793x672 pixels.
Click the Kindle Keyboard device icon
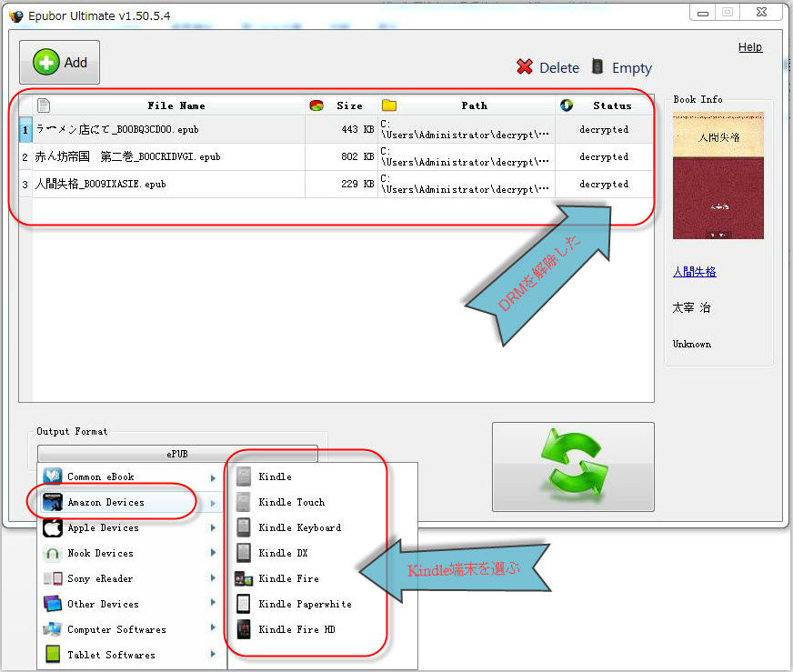click(244, 527)
